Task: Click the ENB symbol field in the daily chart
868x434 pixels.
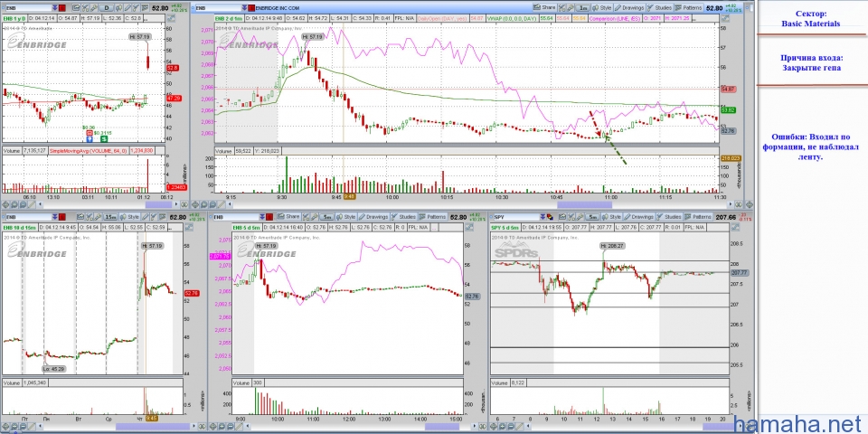Action: point(29,8)
